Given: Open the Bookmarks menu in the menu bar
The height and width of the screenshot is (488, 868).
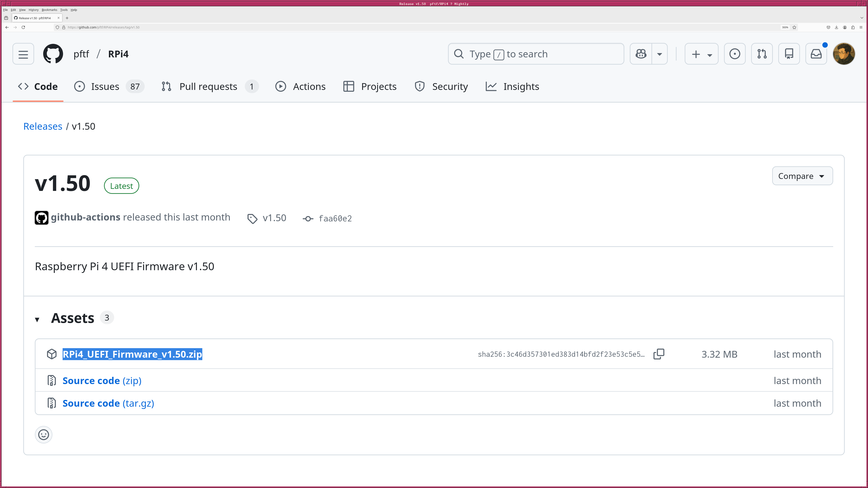Looking at the screenshot, I should click(x=49, y=10).
